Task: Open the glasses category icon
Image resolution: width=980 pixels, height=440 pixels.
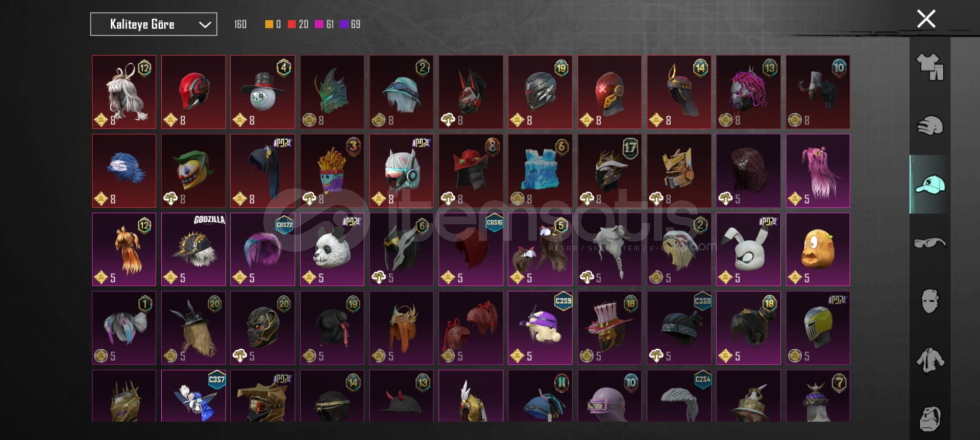Action: click(930, 243)
